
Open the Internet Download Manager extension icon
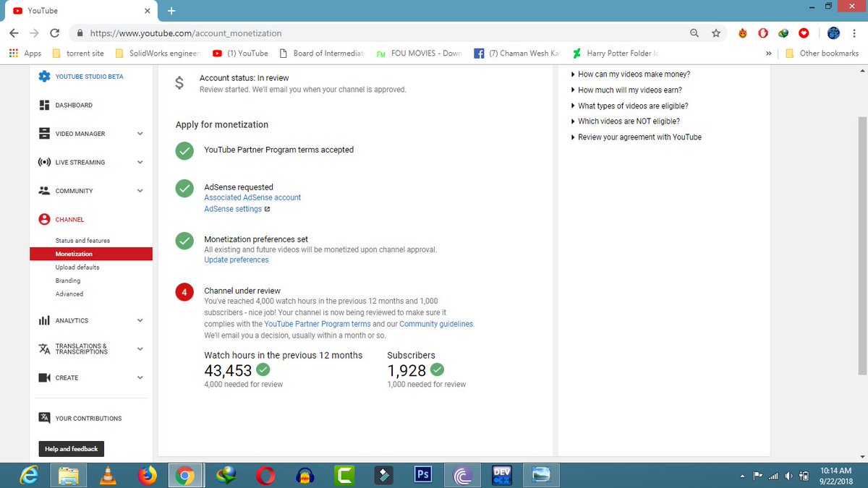[783, 33]
